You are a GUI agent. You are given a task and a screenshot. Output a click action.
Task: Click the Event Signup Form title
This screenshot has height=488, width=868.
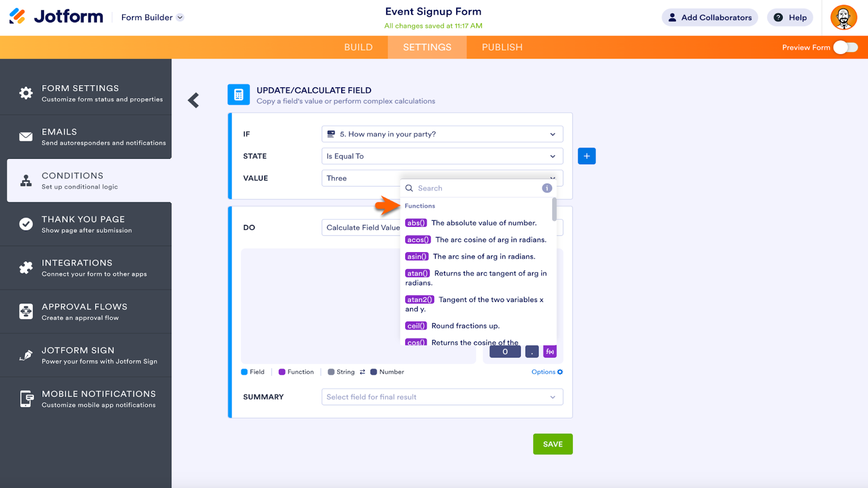pyautogui.click(x=433, y=11)
